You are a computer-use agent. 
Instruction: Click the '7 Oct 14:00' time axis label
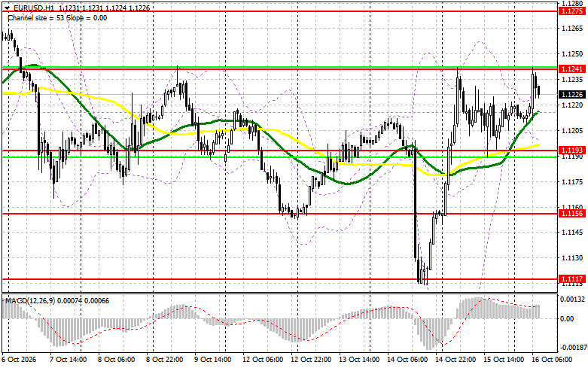69,360
